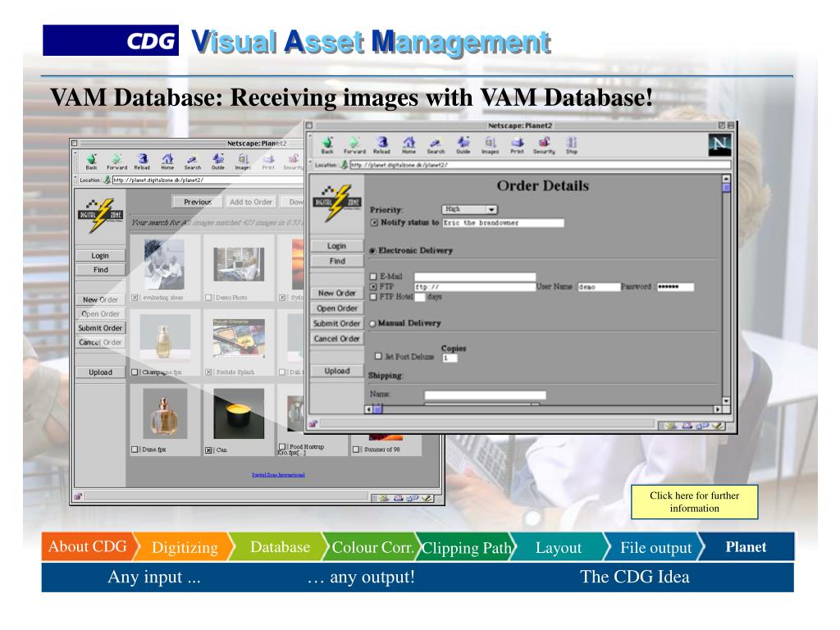840x630 pixels.
Task: Toggle the Prelude Splash checkbox
Action: click(x=209, y=372)
